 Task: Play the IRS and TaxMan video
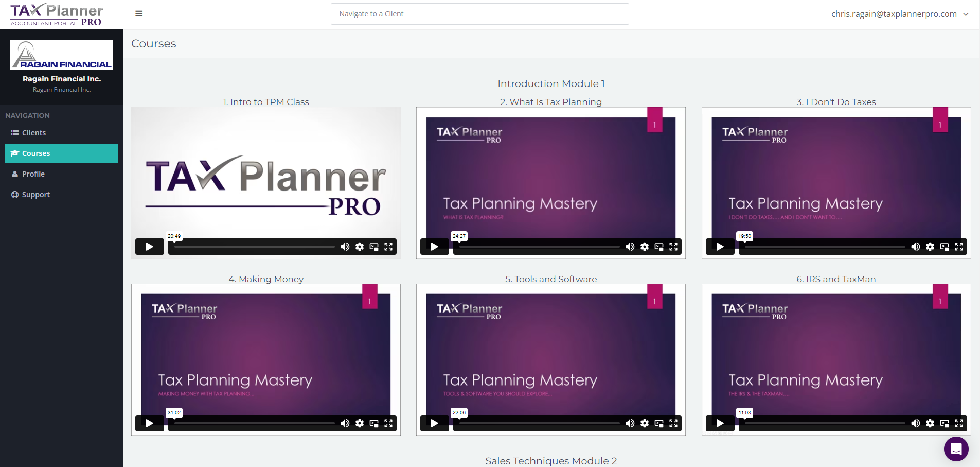[x=720, y=423]
